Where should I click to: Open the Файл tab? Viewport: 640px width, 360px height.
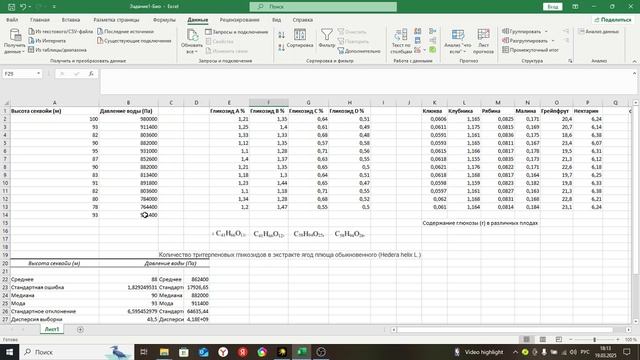coord(12,20)
